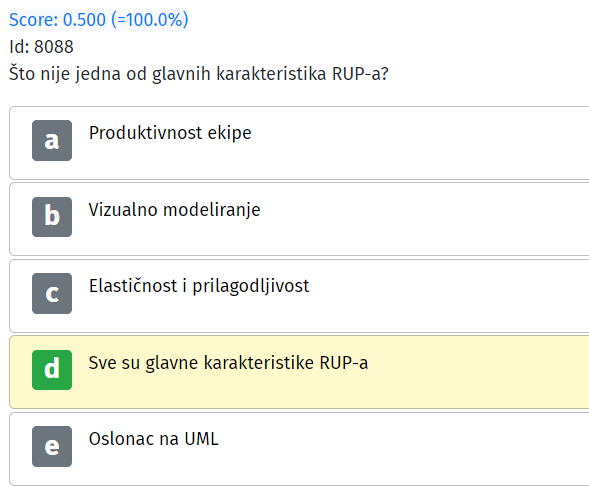Choose 'Elastičnost i prilagodljivost' answer option

pos(199,286)
